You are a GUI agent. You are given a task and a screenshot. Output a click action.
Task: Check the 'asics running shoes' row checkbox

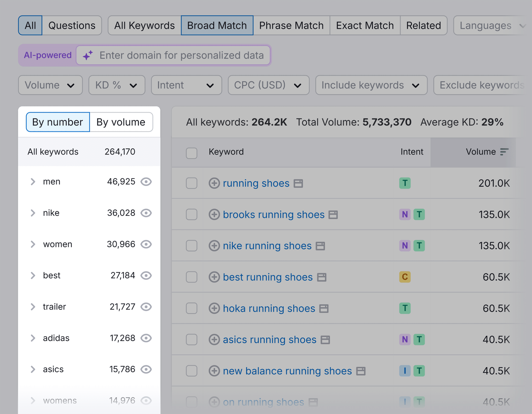coord(191,339)
